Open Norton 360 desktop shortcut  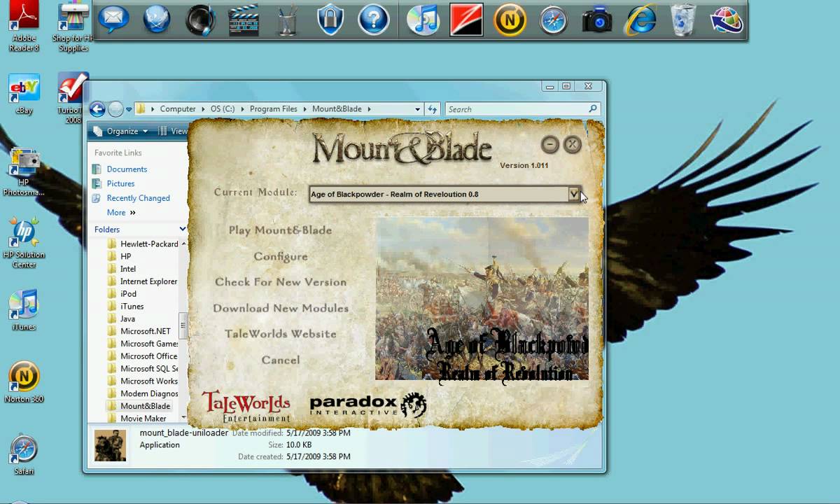(24, 382)
